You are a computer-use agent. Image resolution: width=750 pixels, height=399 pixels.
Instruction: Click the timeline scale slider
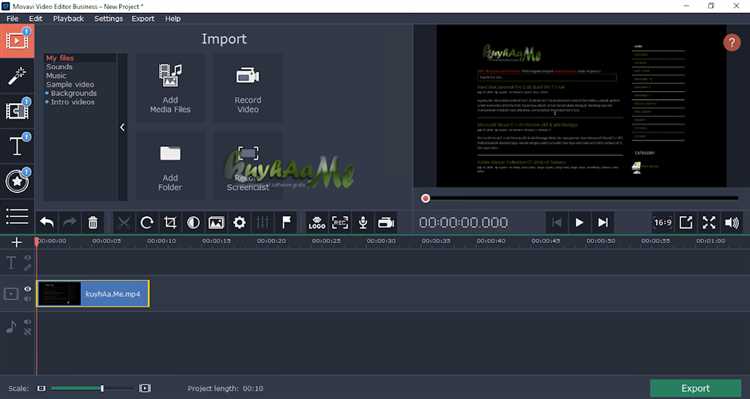102,388
